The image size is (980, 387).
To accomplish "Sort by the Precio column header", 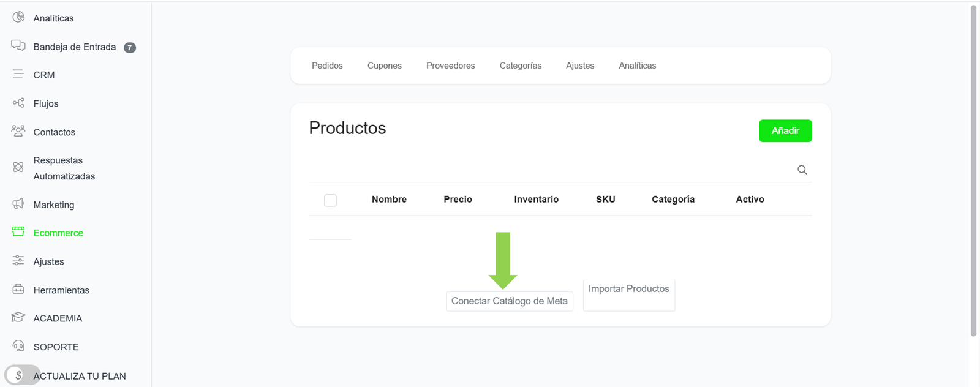I will coord(458,200).
